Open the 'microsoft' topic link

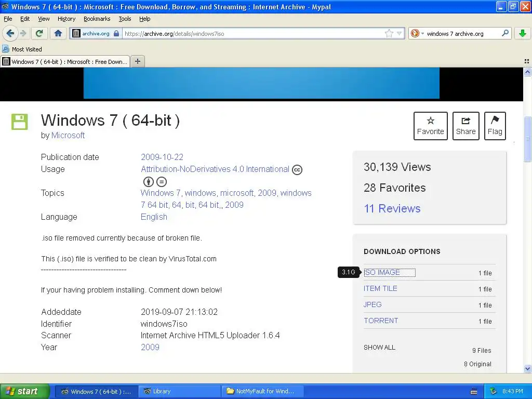pyautogui.click(x=236, y=193)
